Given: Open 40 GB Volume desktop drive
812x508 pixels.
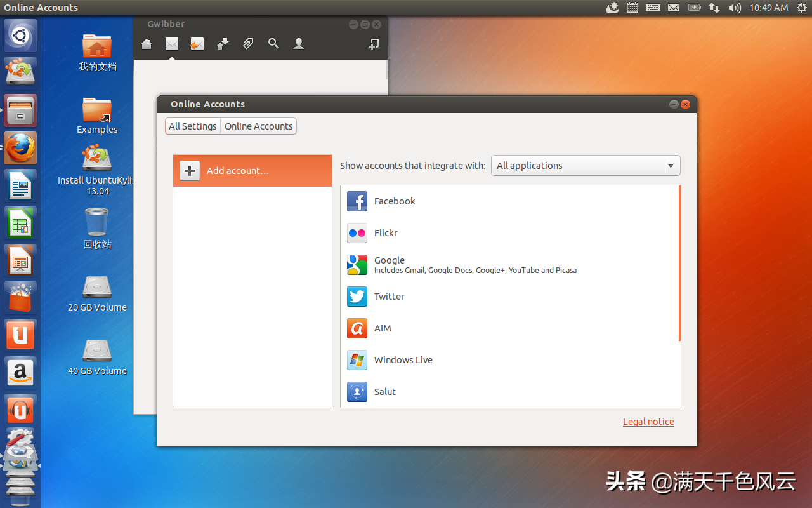Looking at the screenshot, I should click(x=97, y=357).
